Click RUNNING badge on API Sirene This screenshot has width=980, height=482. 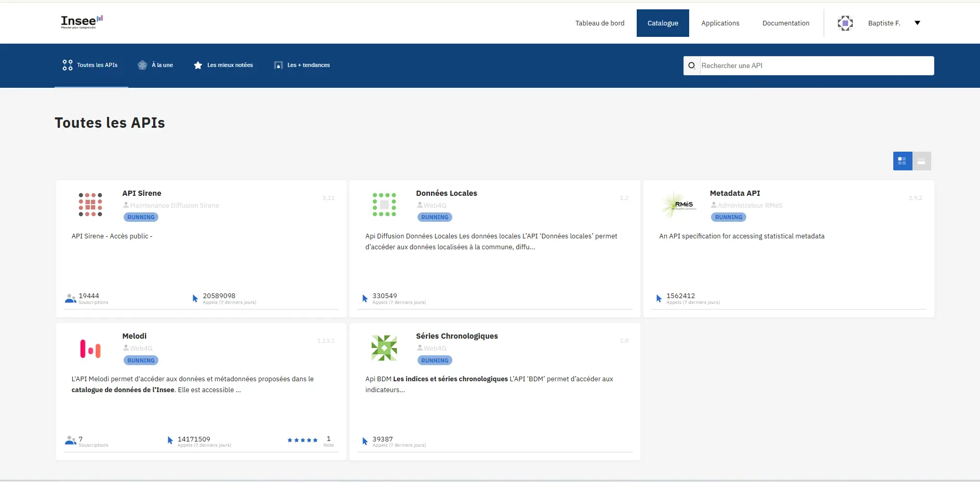(141, 217)
